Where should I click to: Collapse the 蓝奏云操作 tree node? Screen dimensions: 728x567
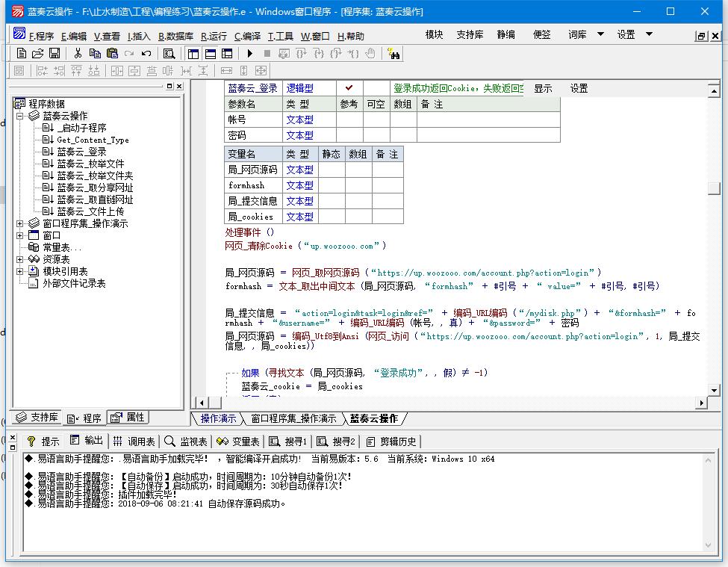click(x=19, y=116)
